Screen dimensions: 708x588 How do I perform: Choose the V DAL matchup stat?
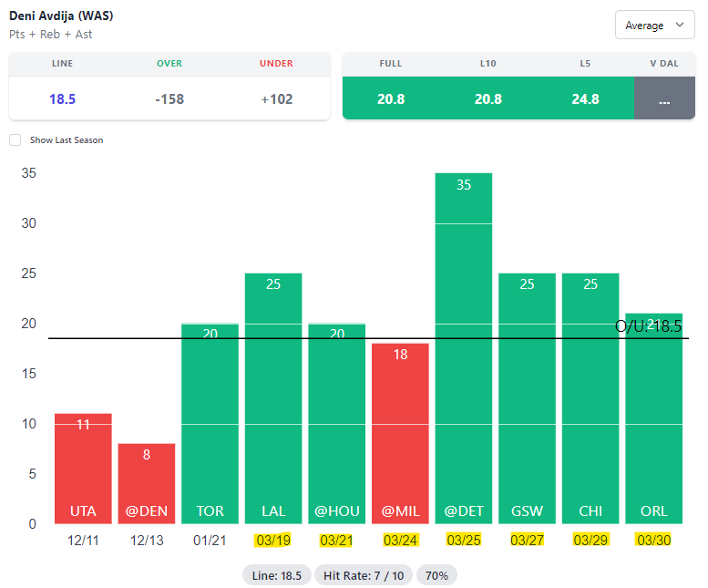click(663, 98)
